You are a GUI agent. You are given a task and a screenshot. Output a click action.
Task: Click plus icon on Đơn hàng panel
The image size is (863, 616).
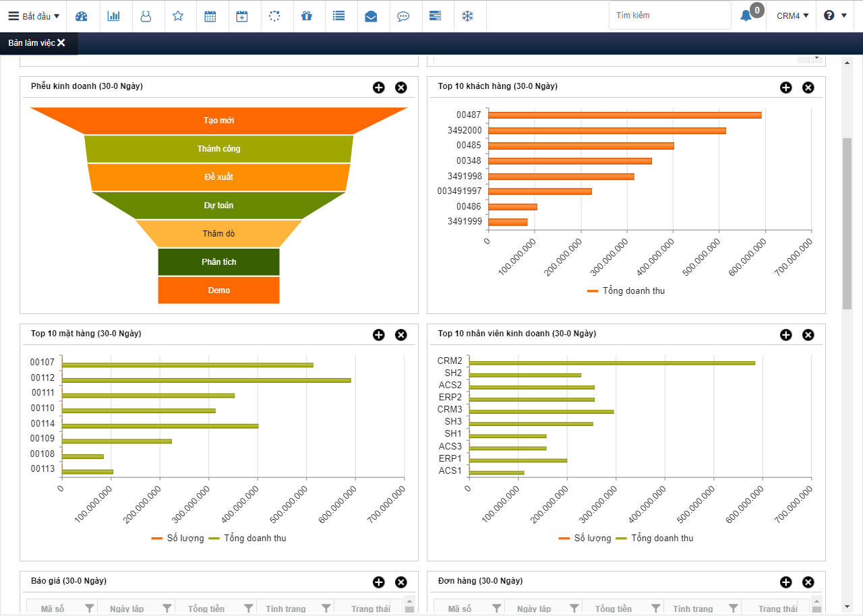[x=786, y=582]
